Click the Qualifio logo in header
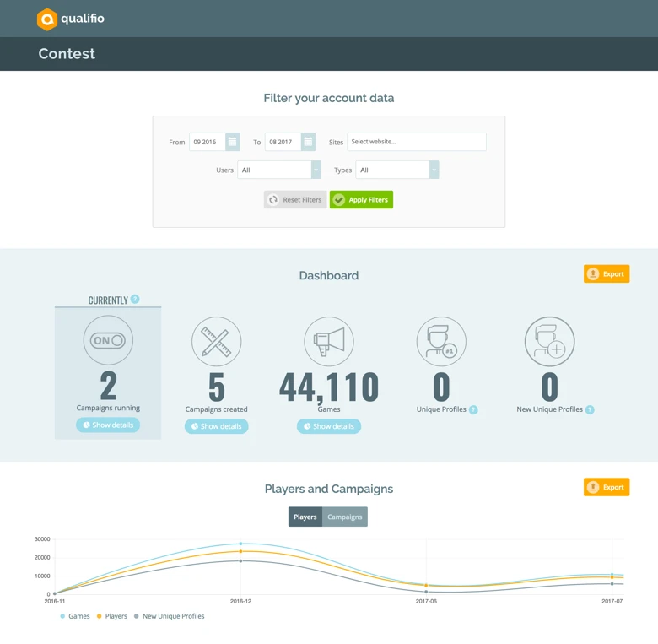This screenshot has width=658, height=644. tap(71, 19)
